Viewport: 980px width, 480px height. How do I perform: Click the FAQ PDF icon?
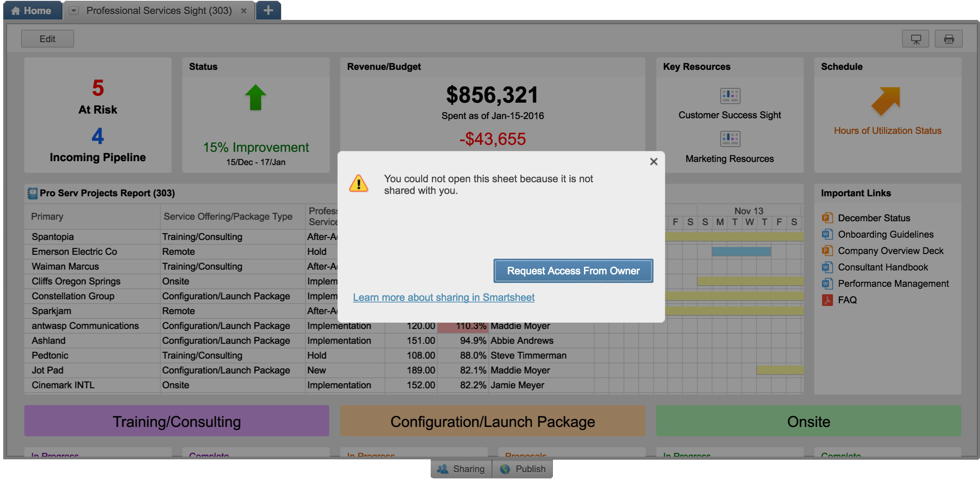[x=827, y=300]
